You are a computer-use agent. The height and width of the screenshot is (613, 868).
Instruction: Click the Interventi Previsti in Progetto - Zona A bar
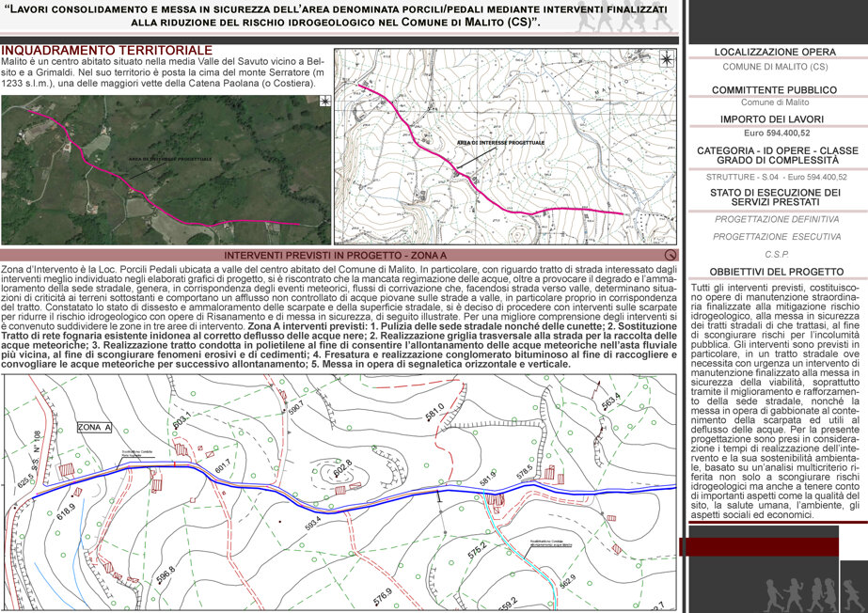[339, 255]
